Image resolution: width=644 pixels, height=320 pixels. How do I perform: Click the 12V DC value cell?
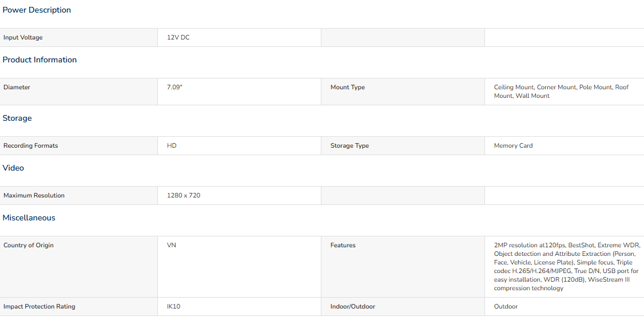click(x=239, y=37)
